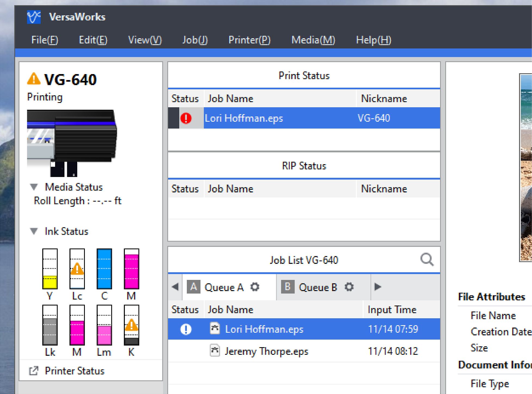Open the Printer(P) menu

point(249,40)
